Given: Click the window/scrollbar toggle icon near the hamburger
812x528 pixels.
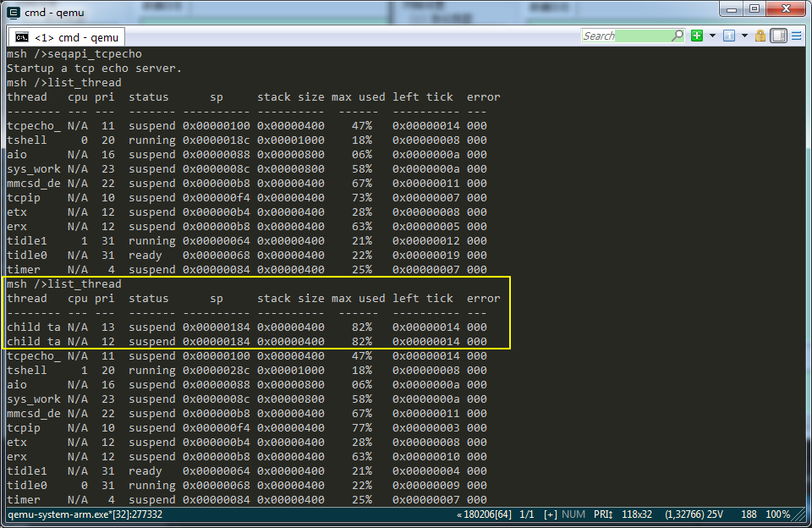Looking at the screenshot, I should pyautogui.click(x=778, y=36).
